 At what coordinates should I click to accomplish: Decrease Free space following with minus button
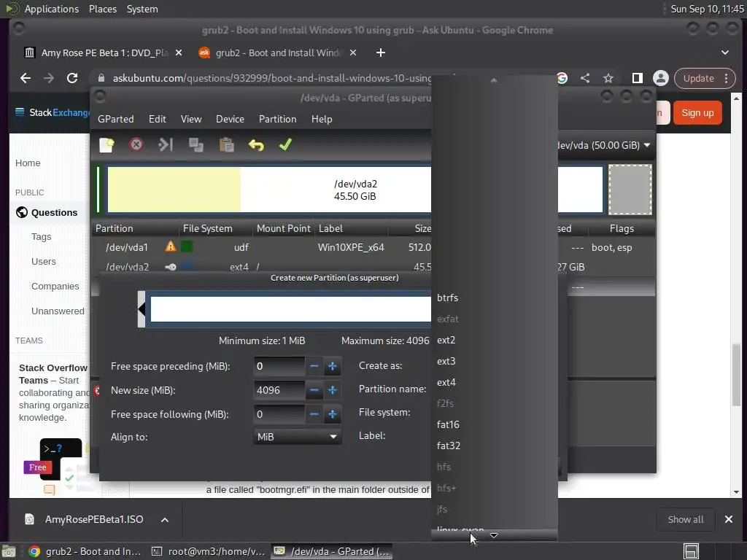314,414
